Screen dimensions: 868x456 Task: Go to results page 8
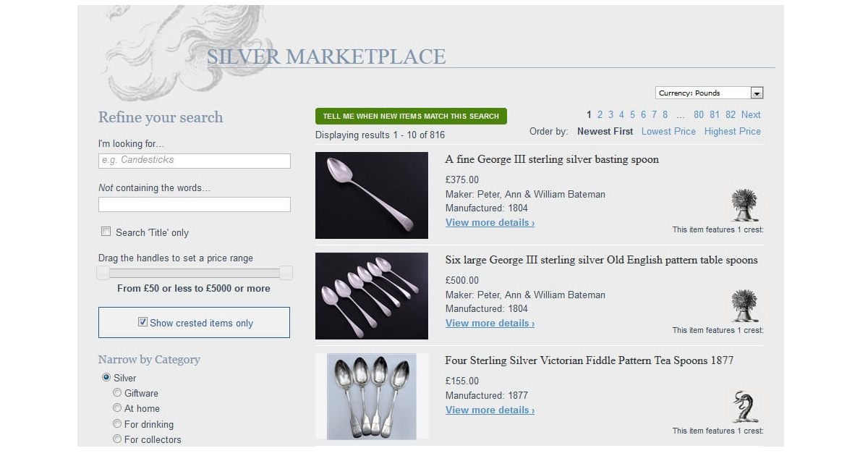tap(665, 114)
